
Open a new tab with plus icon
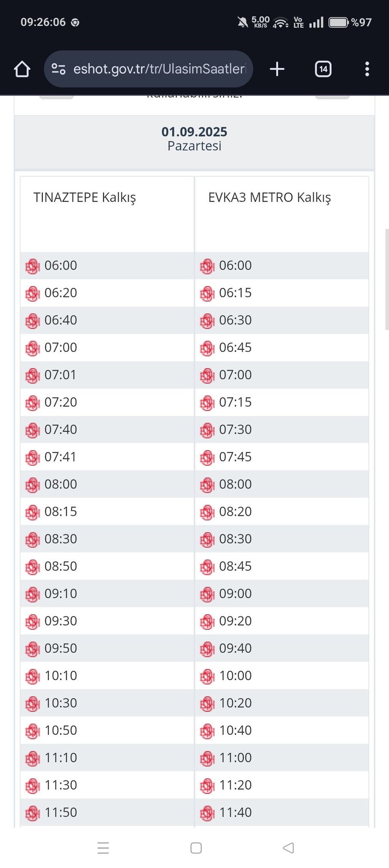277,69
